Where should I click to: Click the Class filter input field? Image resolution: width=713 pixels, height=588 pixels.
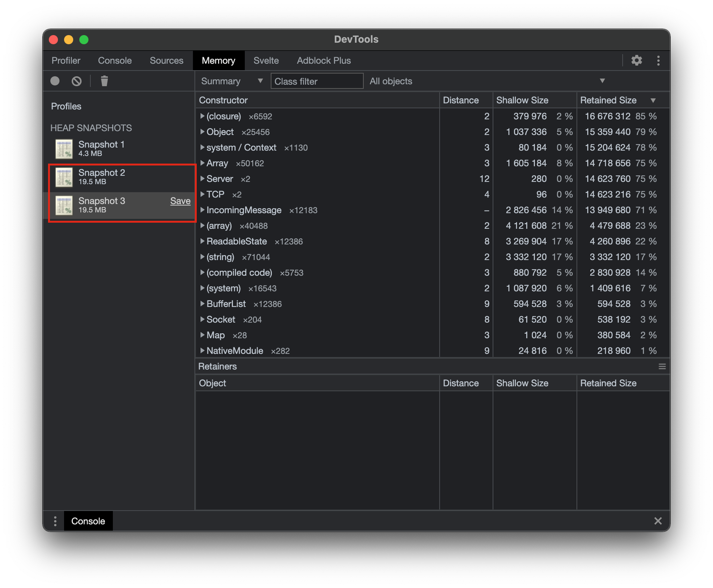point(317,81)
